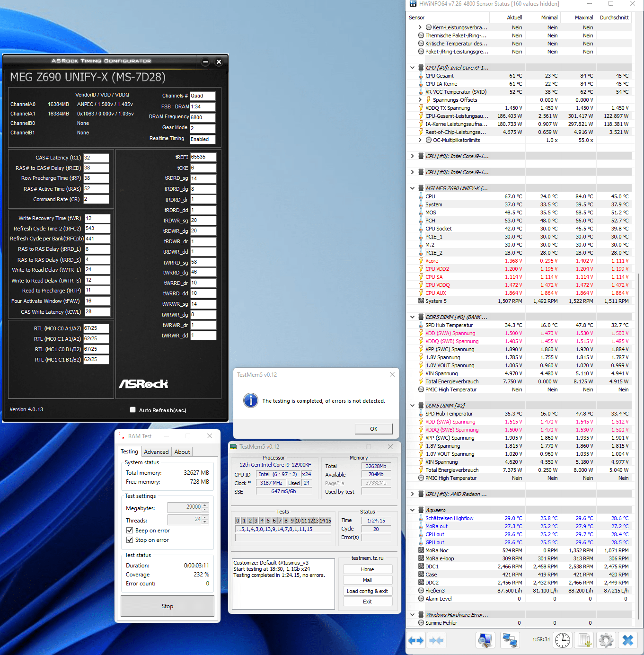Switch to the Testing tab in RAM Test
Image resolution: width=644 pixels, height=655 pixels.
[x=129, y=451]
